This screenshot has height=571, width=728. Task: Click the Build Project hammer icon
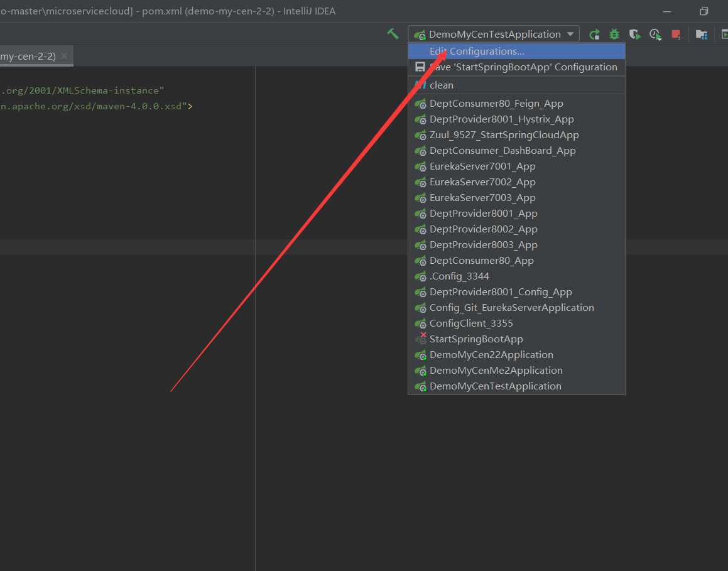pos(393,34)
